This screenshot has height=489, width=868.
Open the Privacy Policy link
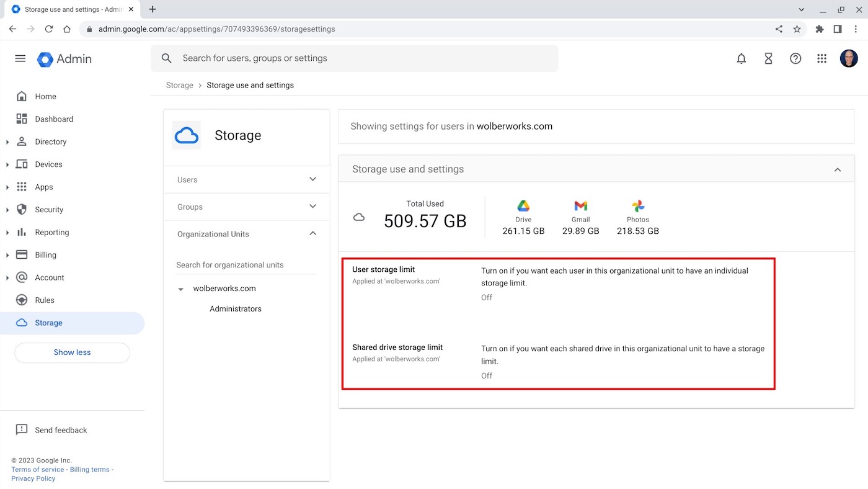[x=33, y=478]
